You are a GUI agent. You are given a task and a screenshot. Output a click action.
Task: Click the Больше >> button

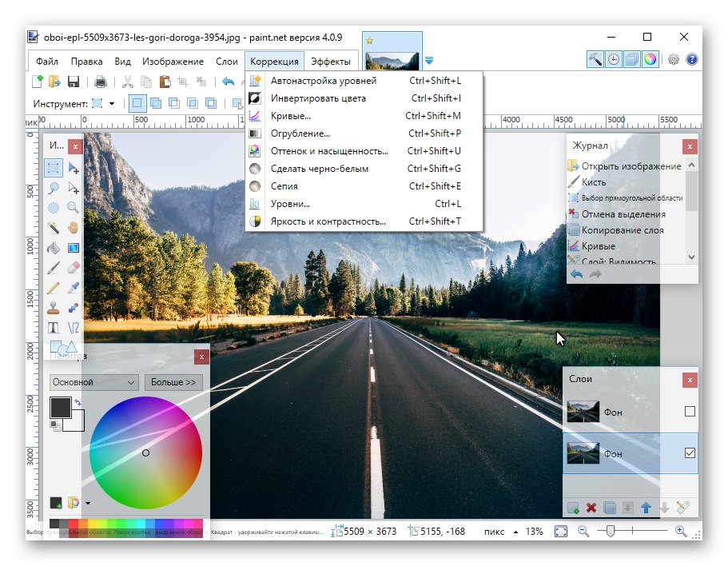coord(173,382)
